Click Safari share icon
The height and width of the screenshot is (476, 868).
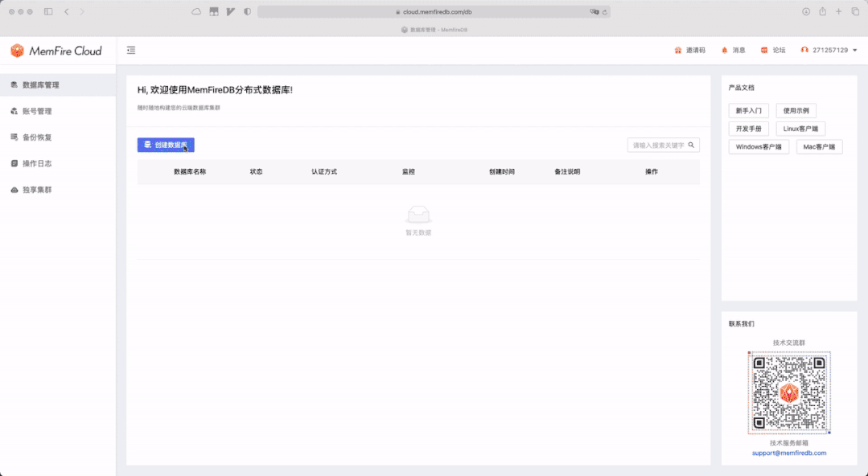[823, 11]
